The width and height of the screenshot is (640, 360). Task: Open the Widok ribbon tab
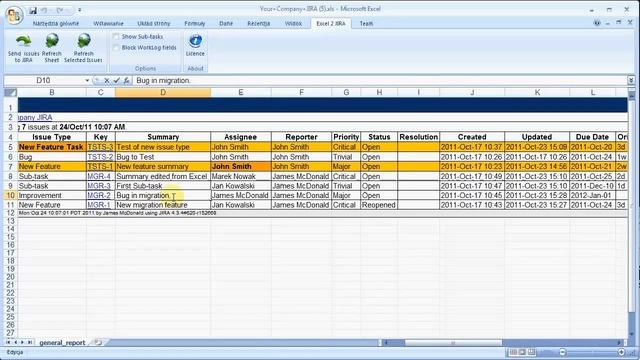pos(293,24)
